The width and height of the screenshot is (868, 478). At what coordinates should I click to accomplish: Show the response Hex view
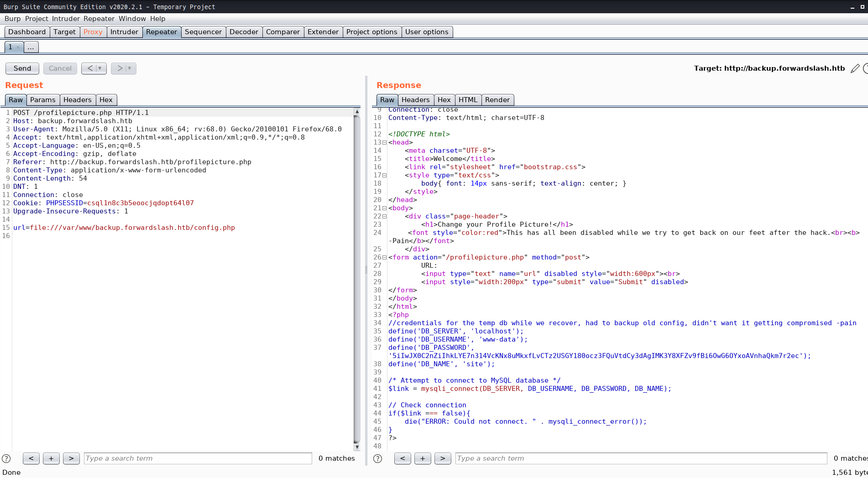click(x=444, y=100)
